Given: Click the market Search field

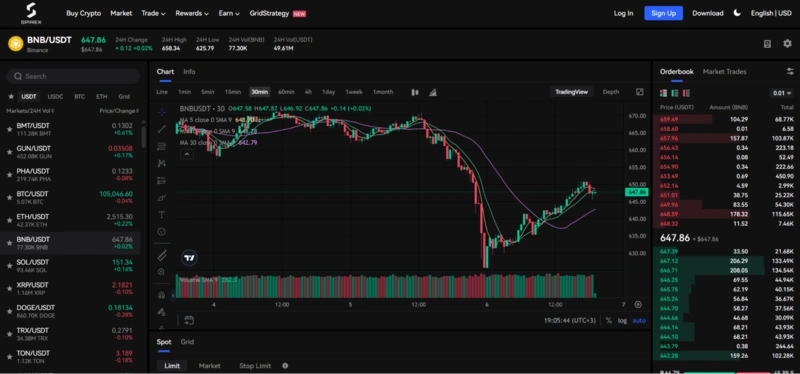Looking at the screenshot, I should point(73,77).
